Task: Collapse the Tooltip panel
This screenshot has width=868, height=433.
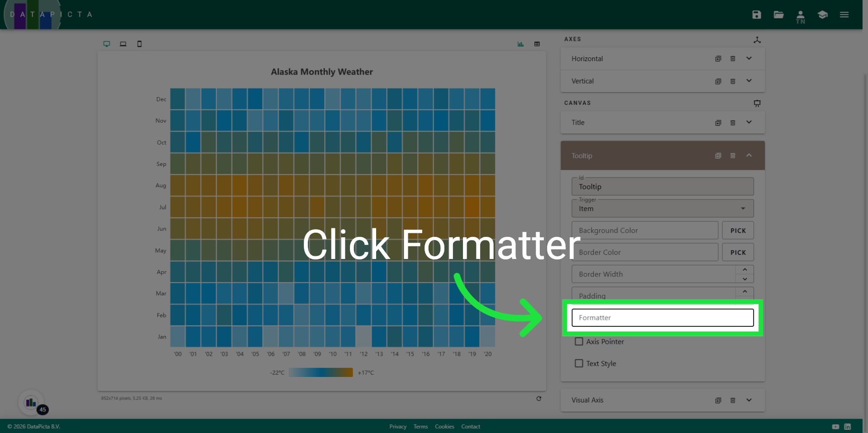Action: [x=749, y=155]
